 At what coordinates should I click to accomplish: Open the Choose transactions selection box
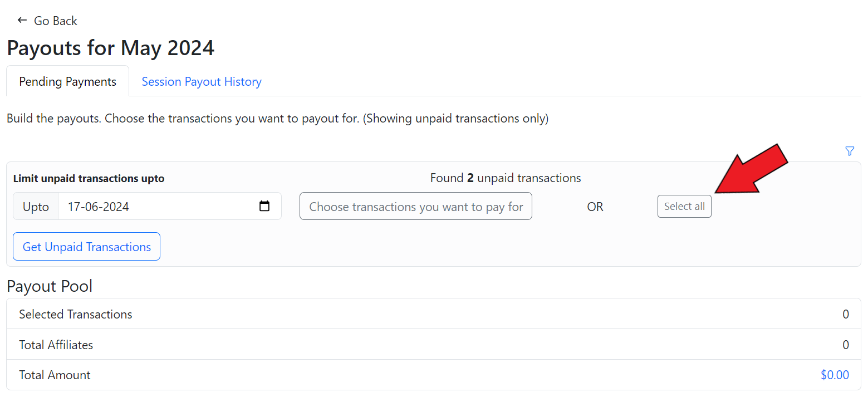415,207
